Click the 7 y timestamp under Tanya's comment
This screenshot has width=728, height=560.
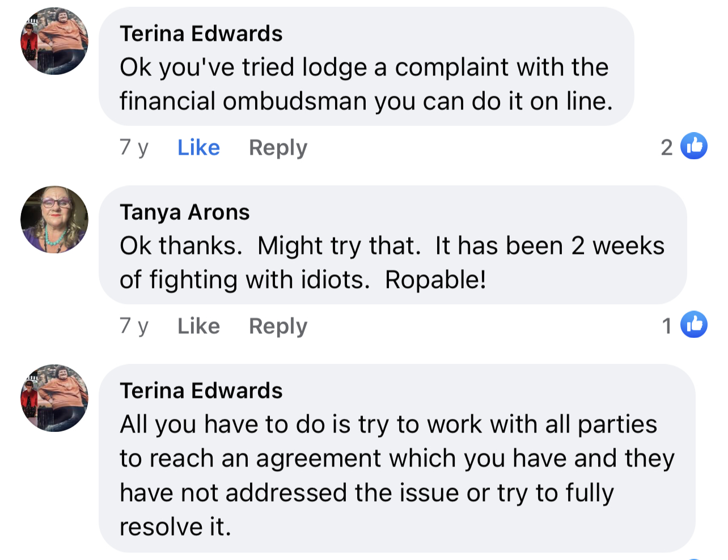(134, 326)
